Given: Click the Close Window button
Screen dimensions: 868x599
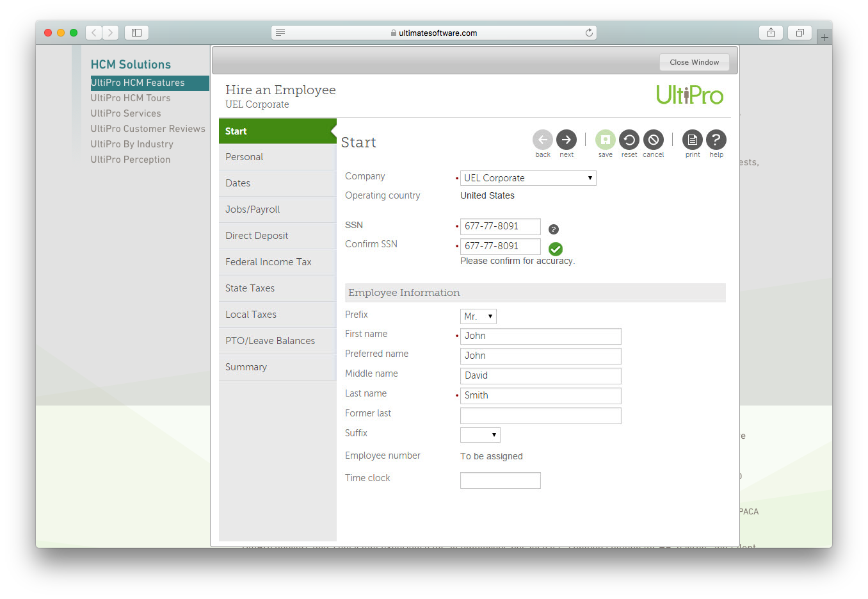Looking at the screenshot, I should point(695,62).
